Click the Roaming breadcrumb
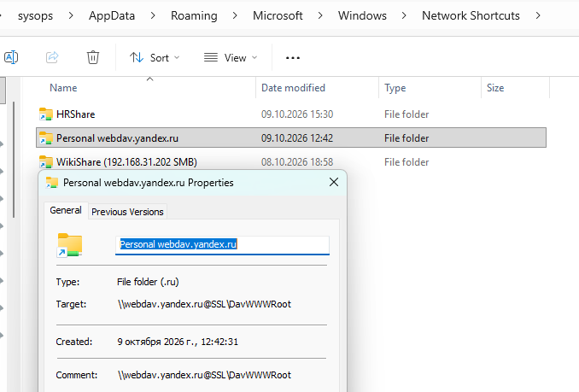 [x=194, y=15]
